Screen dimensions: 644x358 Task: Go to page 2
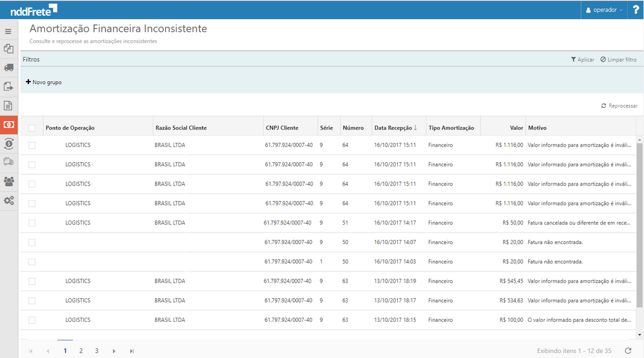click(x=81, y=351)
